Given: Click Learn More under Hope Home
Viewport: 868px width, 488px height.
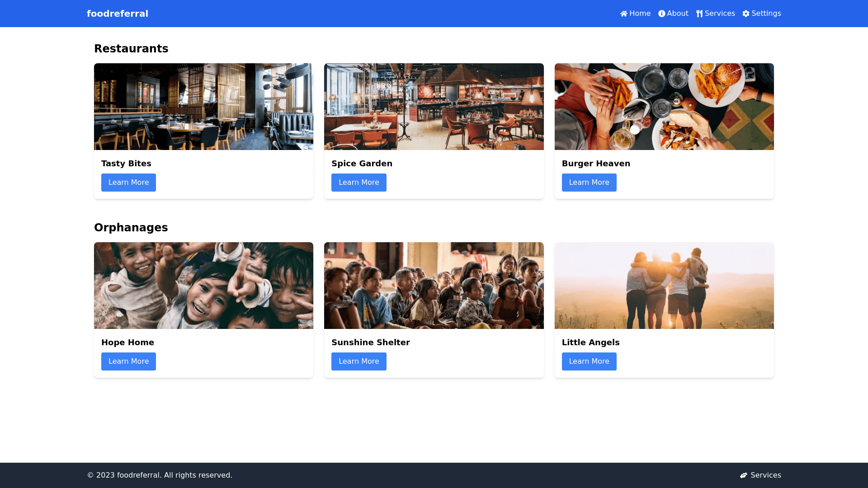Looking at the screenshot, I should click(128, 361).
